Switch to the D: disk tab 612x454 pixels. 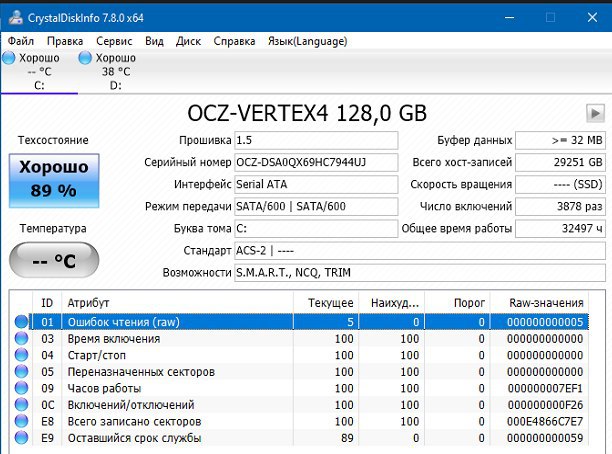116,71
